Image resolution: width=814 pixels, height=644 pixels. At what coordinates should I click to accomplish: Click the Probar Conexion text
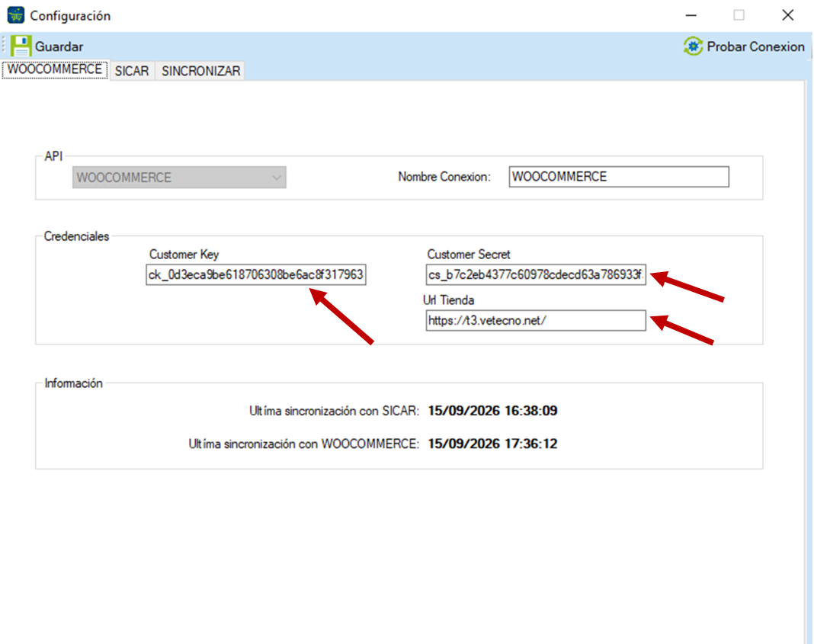755,46
